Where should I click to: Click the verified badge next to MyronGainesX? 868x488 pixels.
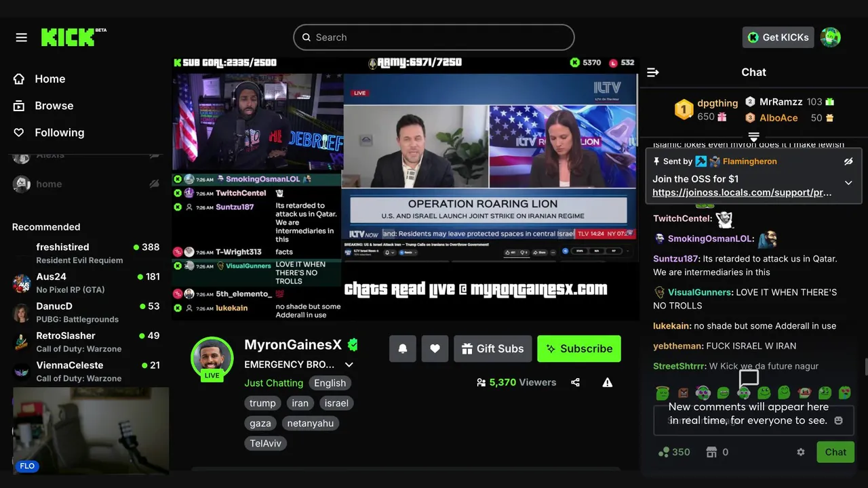[353, 344]
